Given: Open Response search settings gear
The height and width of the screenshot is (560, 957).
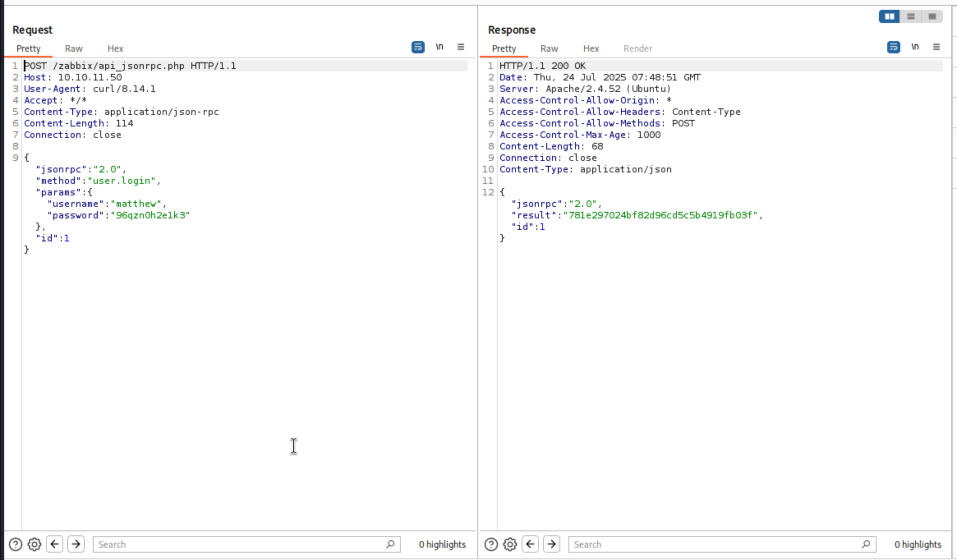Looking at the screenshot, I should coord(510,544).
